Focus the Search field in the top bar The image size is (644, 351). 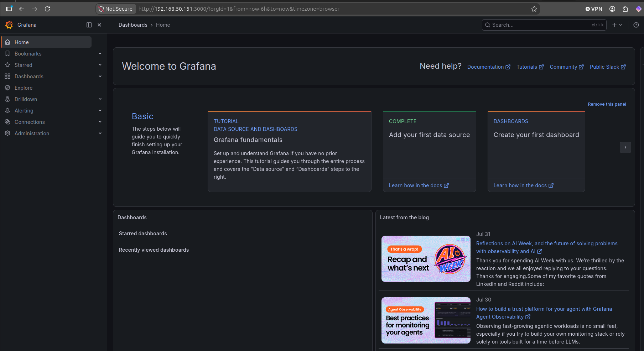(x=544, y=25)
